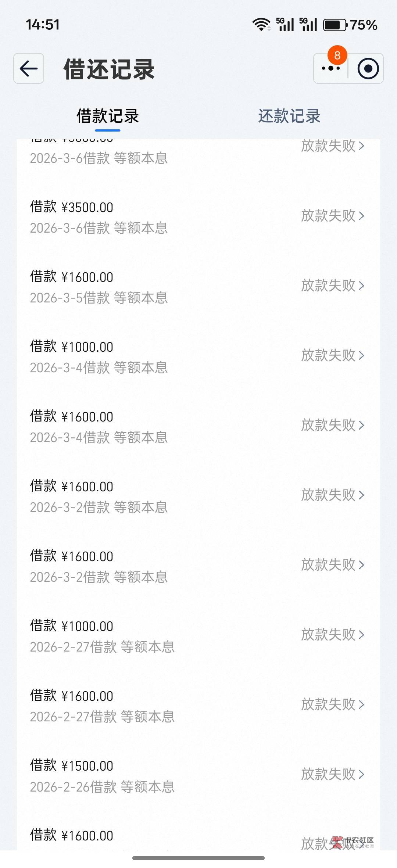Tap the circular mini-program close icon
Viewport: 397px width, 868px height.
pos(368,69)
